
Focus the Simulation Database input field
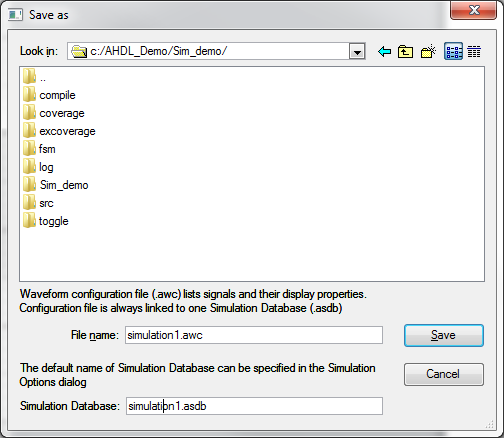pos(254,406)
